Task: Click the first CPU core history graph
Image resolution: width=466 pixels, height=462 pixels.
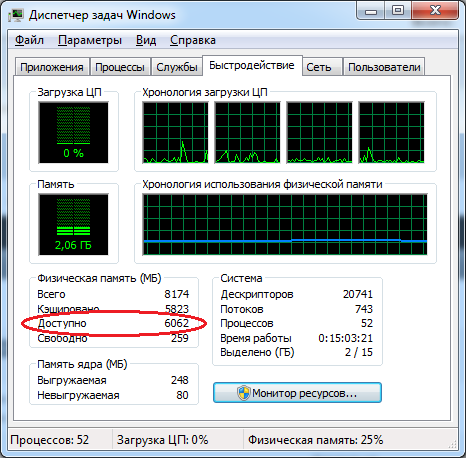Action: [175, 133]
